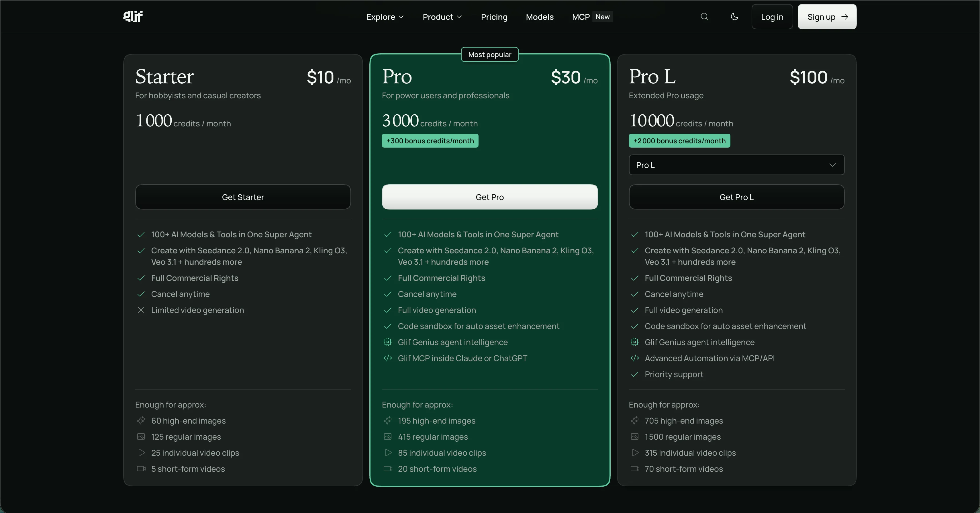The width and height of the screenshot is (980, 513).
Task: Click code icon beside Glif MCP inside Claude
Action: (x=388, y=358)
